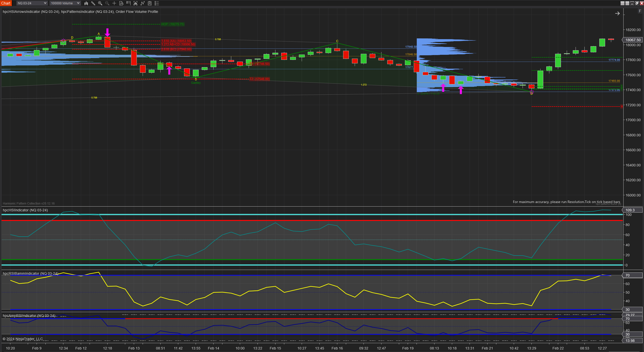
Task: Open the properties list icon
Action: [x=157, y=3]
